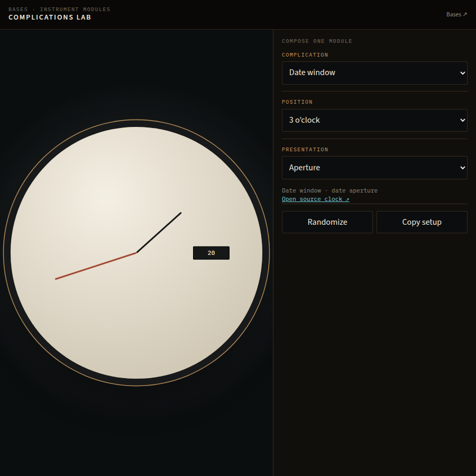Click the date aperture showing 20

pos(211,253)
